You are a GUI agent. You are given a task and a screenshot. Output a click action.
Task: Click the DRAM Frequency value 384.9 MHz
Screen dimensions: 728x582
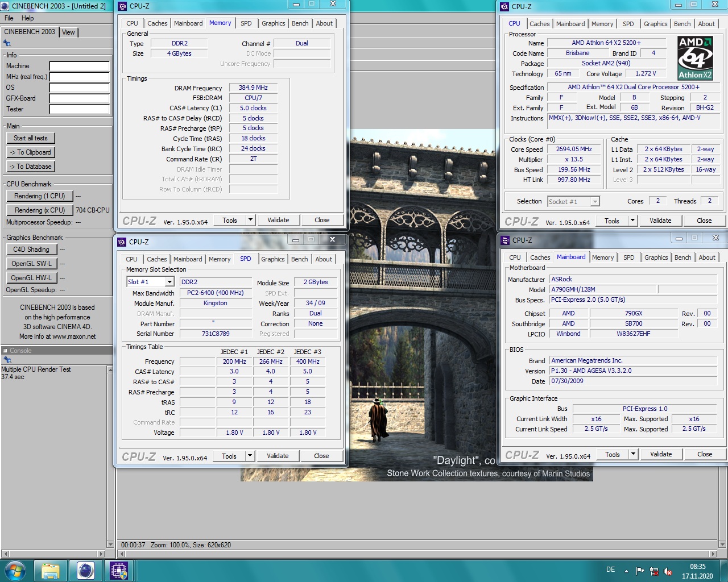coord(253,88)
